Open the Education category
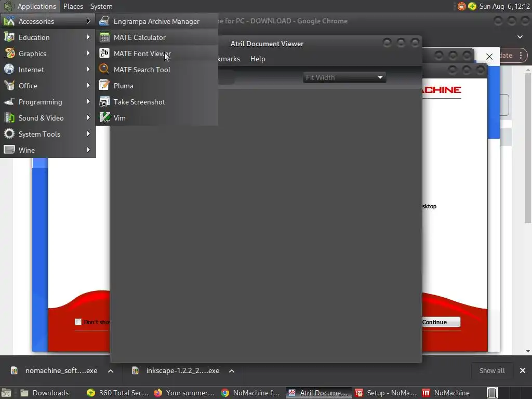Image resolution: width=532 pixels, height=399 pixels. tap(47, 37)
